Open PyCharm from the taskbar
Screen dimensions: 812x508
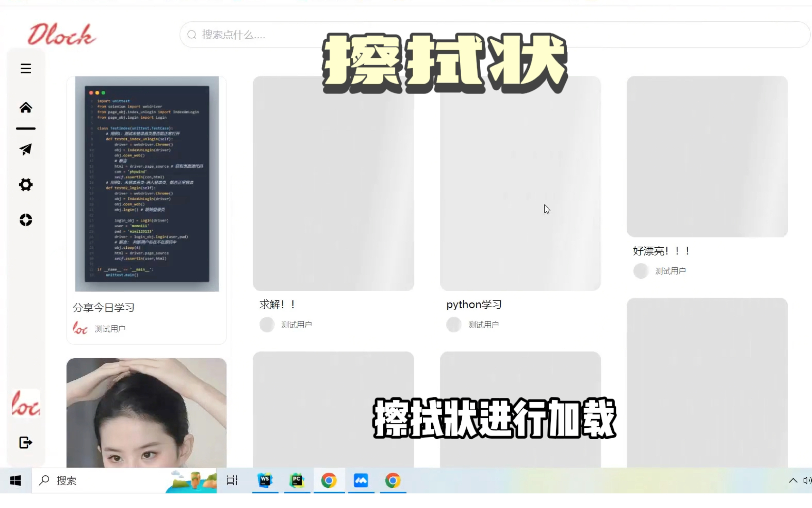[x=297, y=481]
